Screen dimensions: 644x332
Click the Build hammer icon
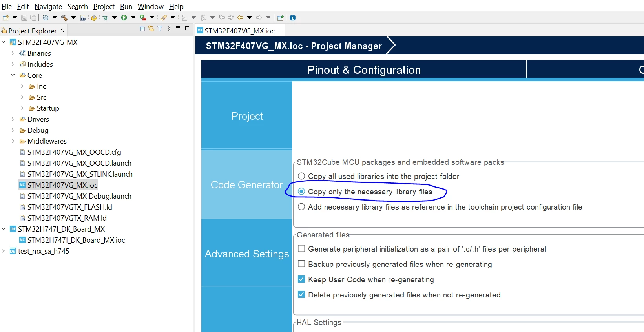(x=64, y=18)
